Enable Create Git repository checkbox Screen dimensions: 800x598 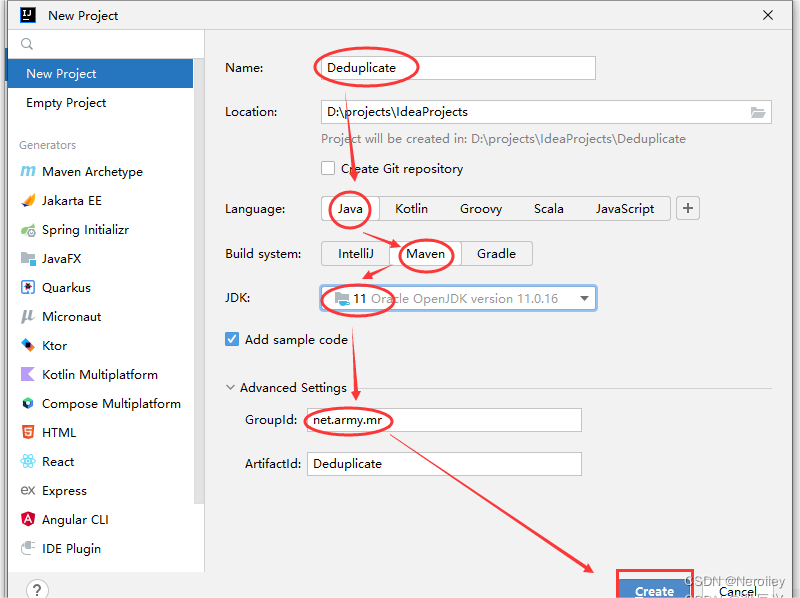[328, 168]
